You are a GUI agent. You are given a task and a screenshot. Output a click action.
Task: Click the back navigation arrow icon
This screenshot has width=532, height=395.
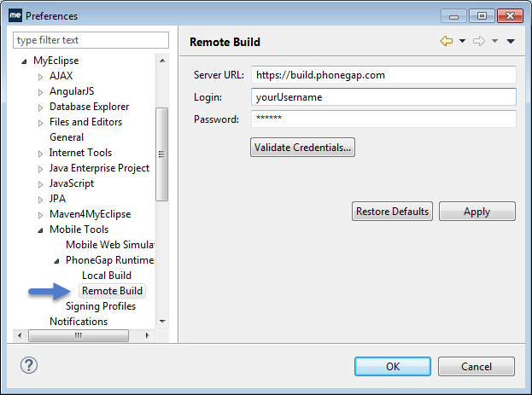(x=447, y=41)
